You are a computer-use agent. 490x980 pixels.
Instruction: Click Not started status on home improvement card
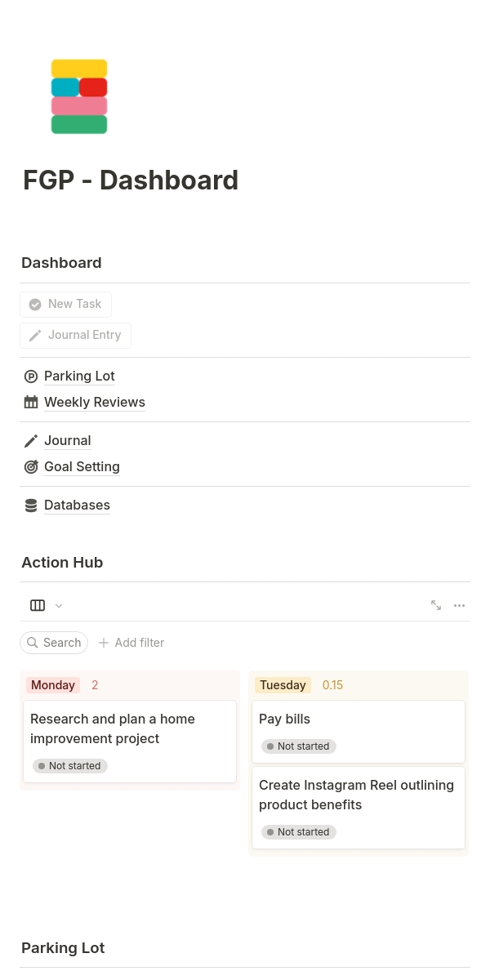[x=69, y=766]
